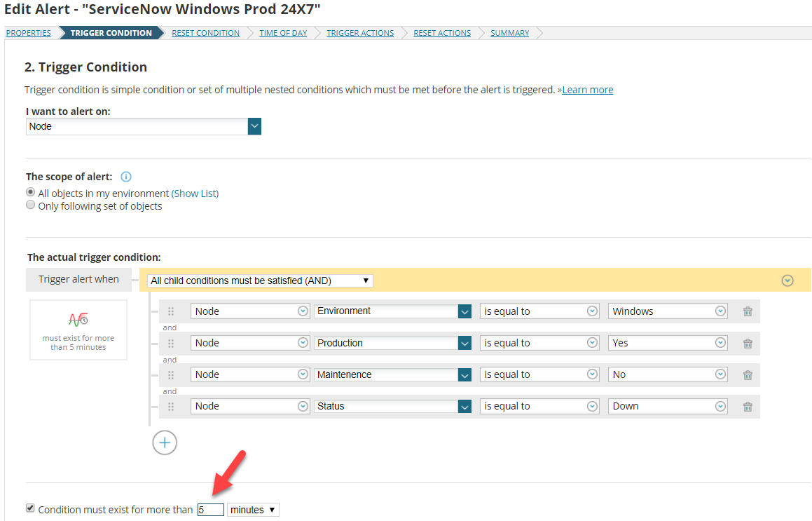Viewport: 812px width, 521px height.
Task: Delete the Maintenence condition row with trash icon
Action: click(x=748, y=375)
